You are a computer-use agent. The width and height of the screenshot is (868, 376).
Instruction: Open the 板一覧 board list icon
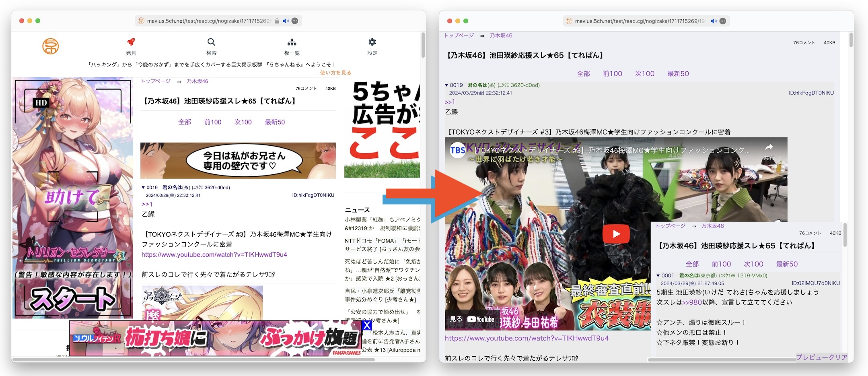pos(292,42)
